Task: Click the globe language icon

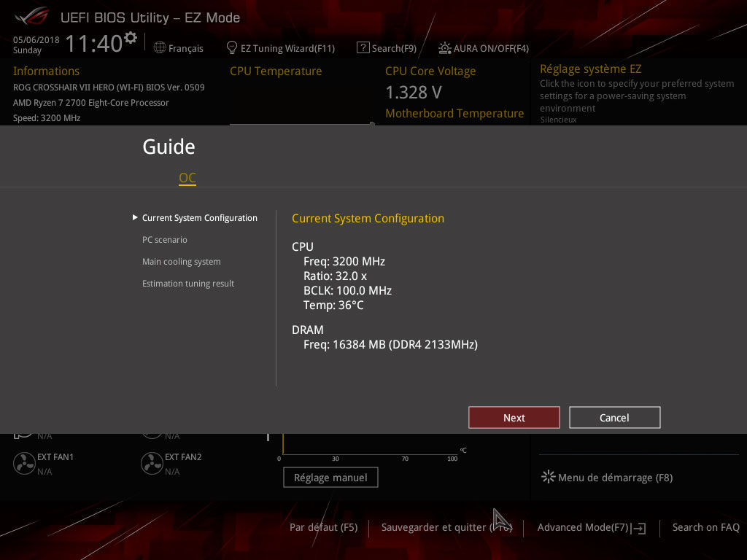Action: pyautogui.click(x=160, y=48)
